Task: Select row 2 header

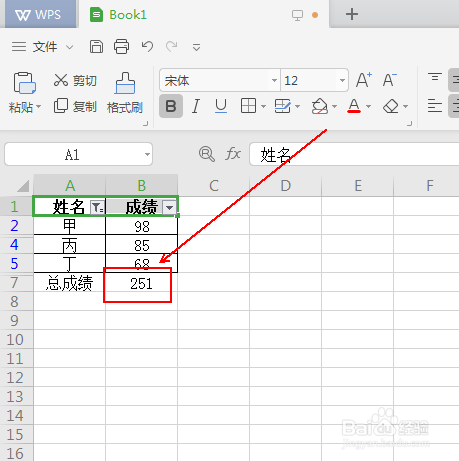Action: pos(16,226)
